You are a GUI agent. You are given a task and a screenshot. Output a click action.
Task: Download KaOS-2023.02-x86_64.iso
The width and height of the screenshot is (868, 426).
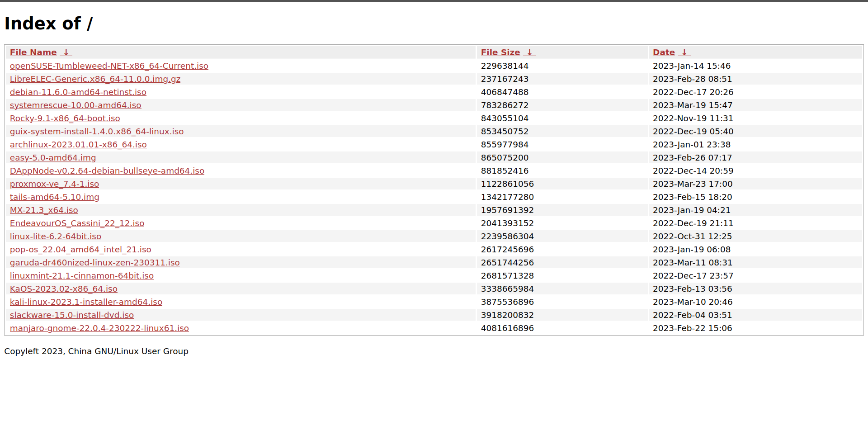pos(64,289)
